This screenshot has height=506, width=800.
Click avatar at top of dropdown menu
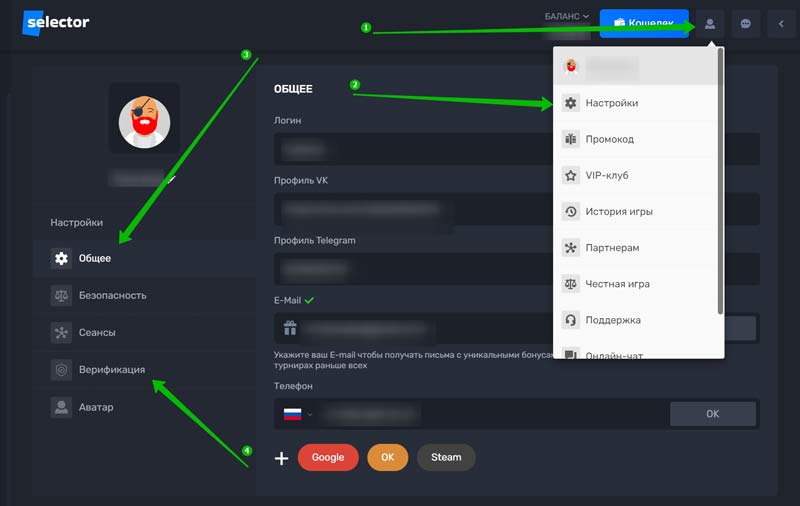click(x=571, y=66)
